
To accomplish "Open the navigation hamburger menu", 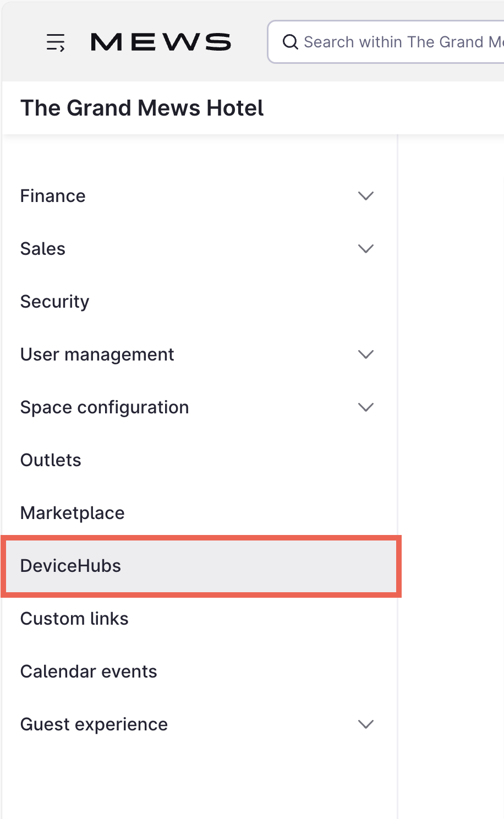I will [x=55, y=41].
